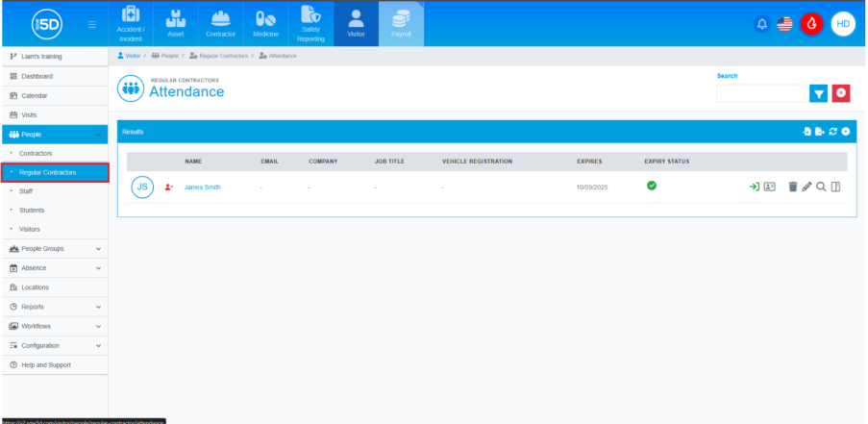Click the blue filter search button

[x=818, y=93]
